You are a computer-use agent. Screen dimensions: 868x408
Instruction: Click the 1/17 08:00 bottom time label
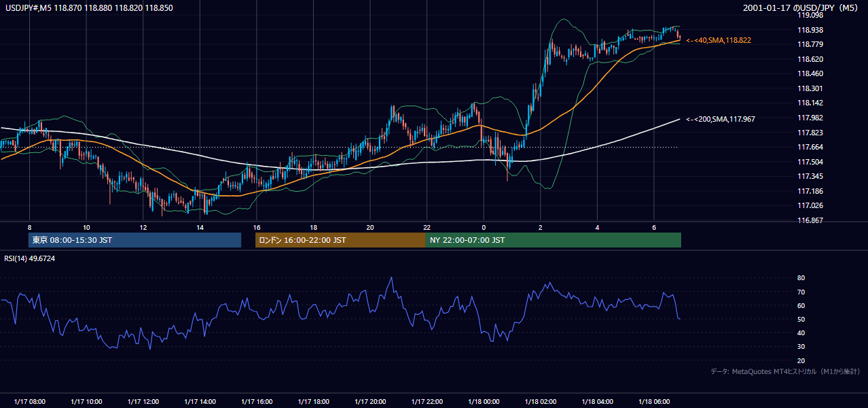30,402
